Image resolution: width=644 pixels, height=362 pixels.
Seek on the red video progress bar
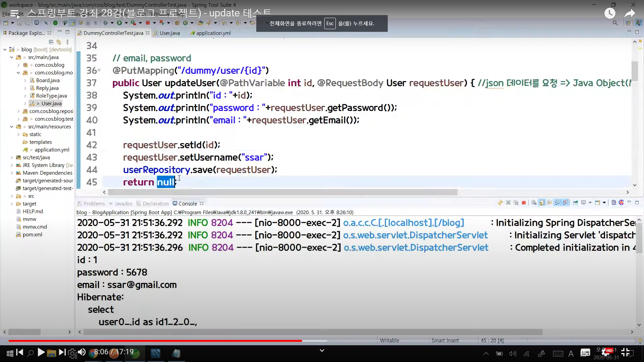coord(155,341)
